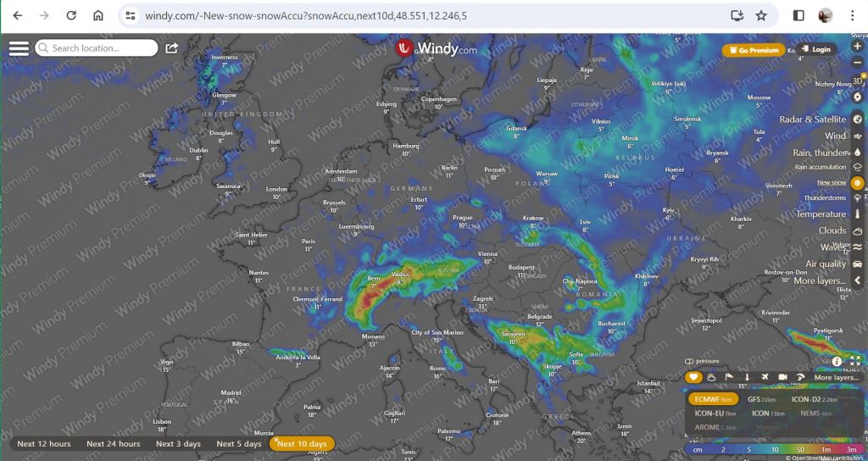Image resolution: width=868 pixels, height=461 pixels.
Task: Select Next 24 hours time range
Action: click(113, 443)
